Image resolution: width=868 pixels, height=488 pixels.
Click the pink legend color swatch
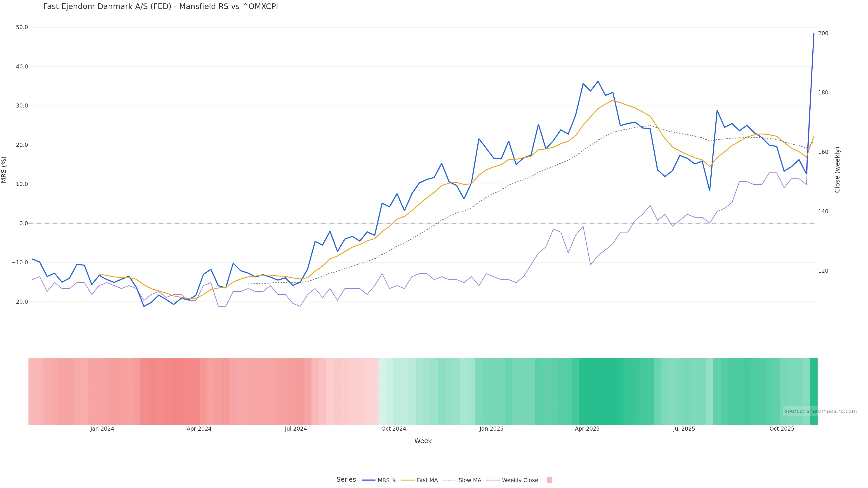[549, 480]
